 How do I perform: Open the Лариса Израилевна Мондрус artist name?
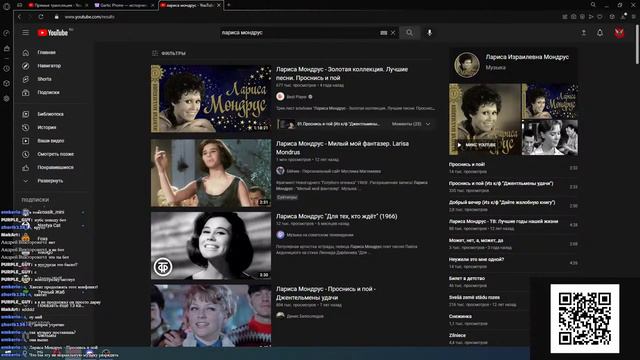(527, 57)
